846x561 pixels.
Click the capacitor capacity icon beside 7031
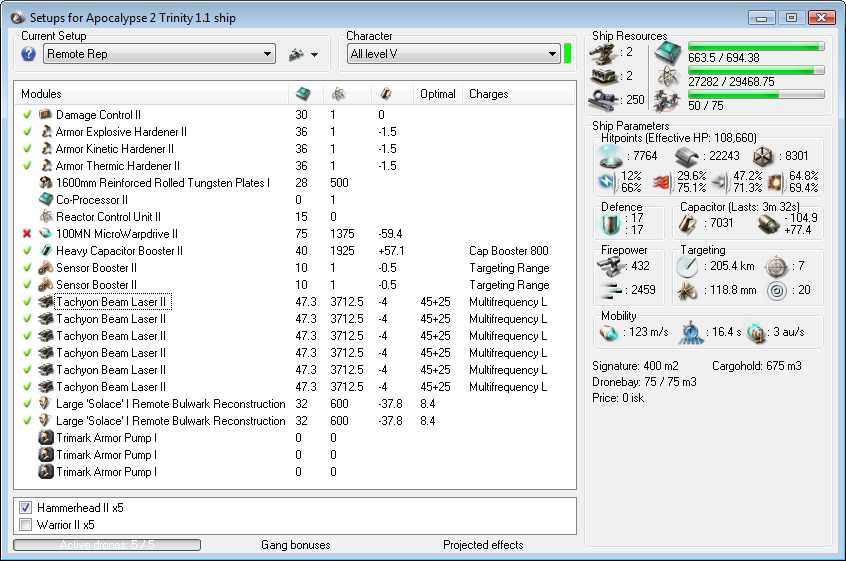(x=687, y=223)
